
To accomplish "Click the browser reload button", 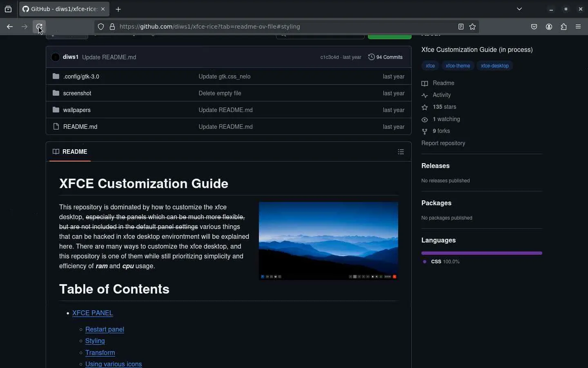I will pyautogui.click(x=39, y=27).
